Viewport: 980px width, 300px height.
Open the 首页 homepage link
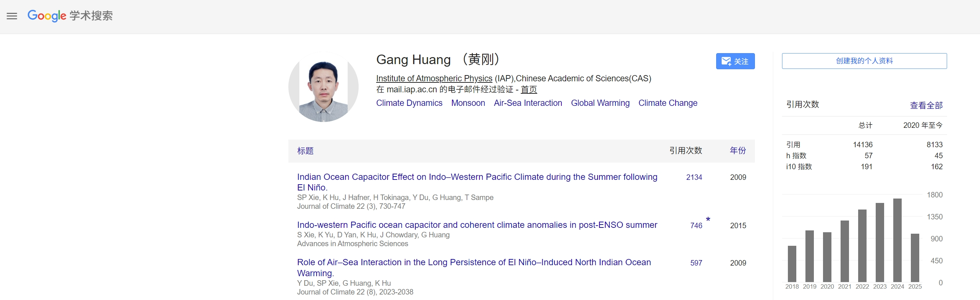point(529,89)
